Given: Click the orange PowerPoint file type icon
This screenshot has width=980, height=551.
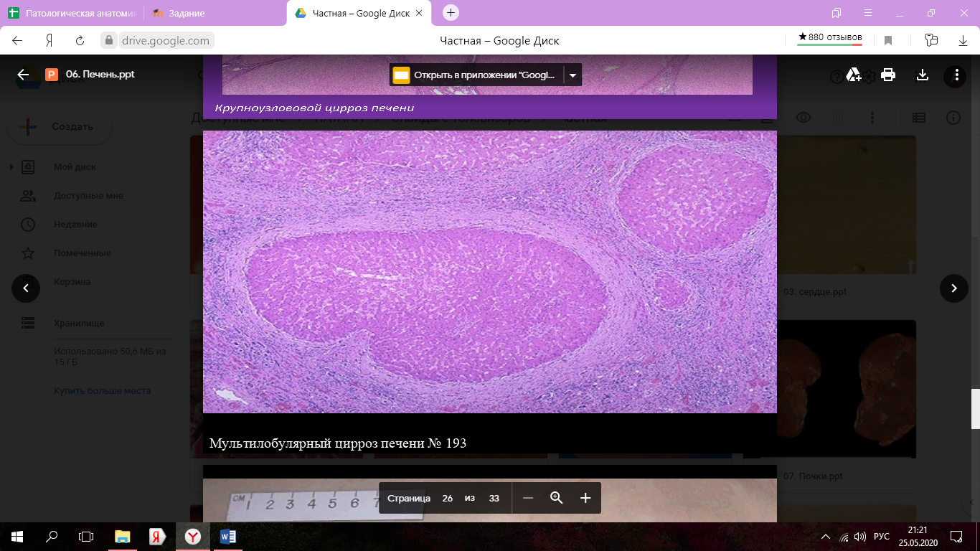Looking at the screenshot, I should 51,75.
